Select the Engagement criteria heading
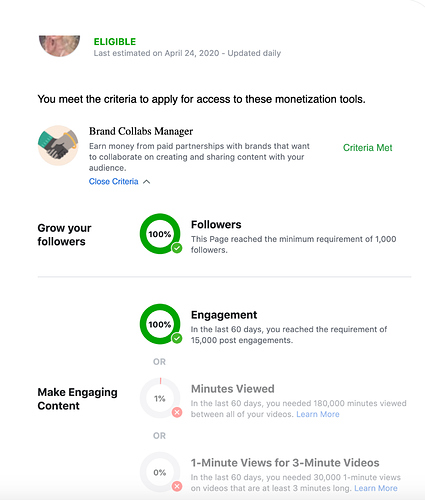425x500 pixels. tap(224, 315)
